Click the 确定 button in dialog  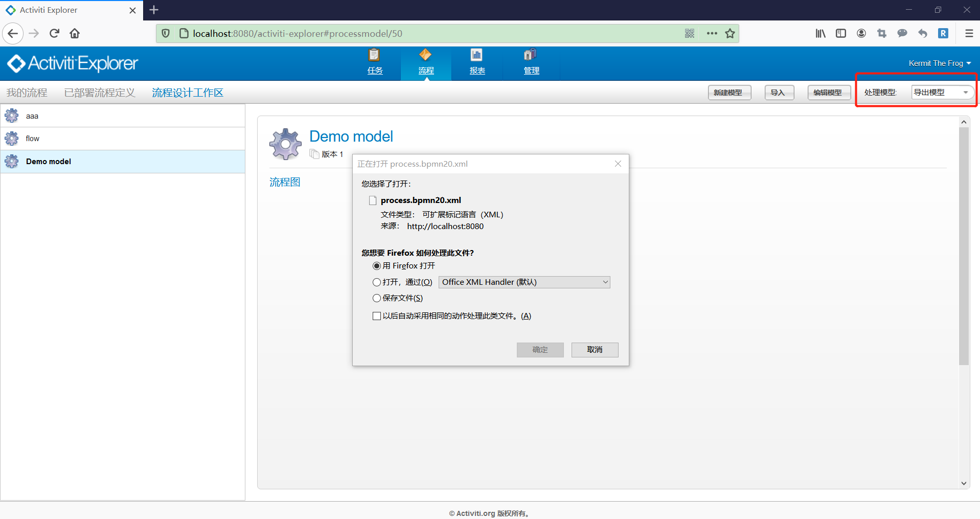point(540,350)
